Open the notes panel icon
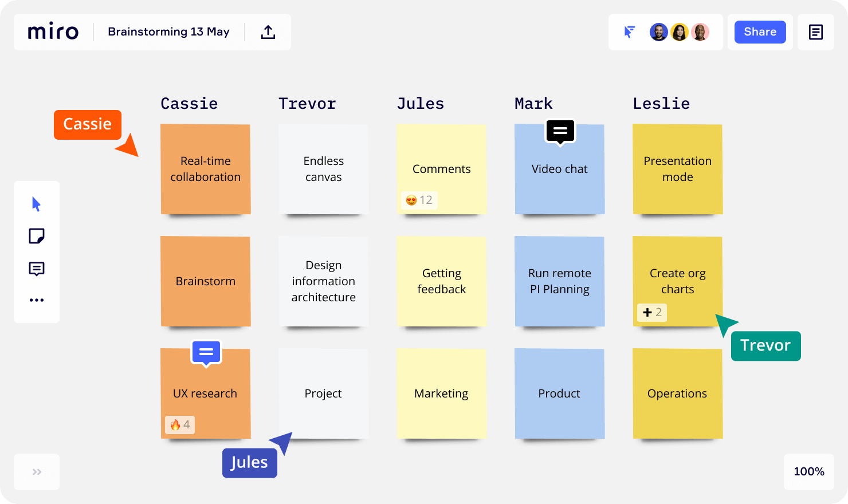Screen dimensions: 848x504 pos(815,32)
